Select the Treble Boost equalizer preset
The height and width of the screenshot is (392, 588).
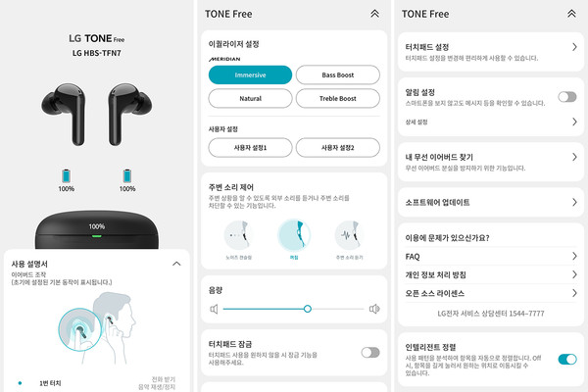pos(338,98)
